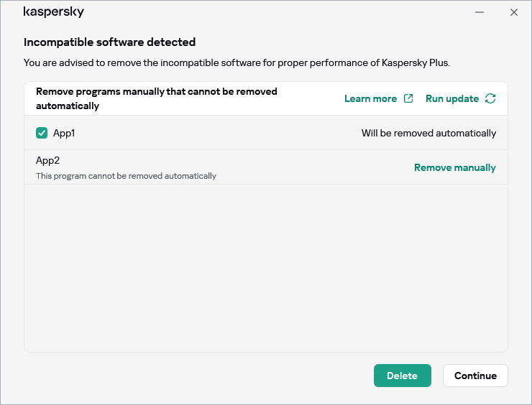The height and width of the screenshot is (405, 532).
Task: Open the Learn more link
Action: [x=370, y=98]
